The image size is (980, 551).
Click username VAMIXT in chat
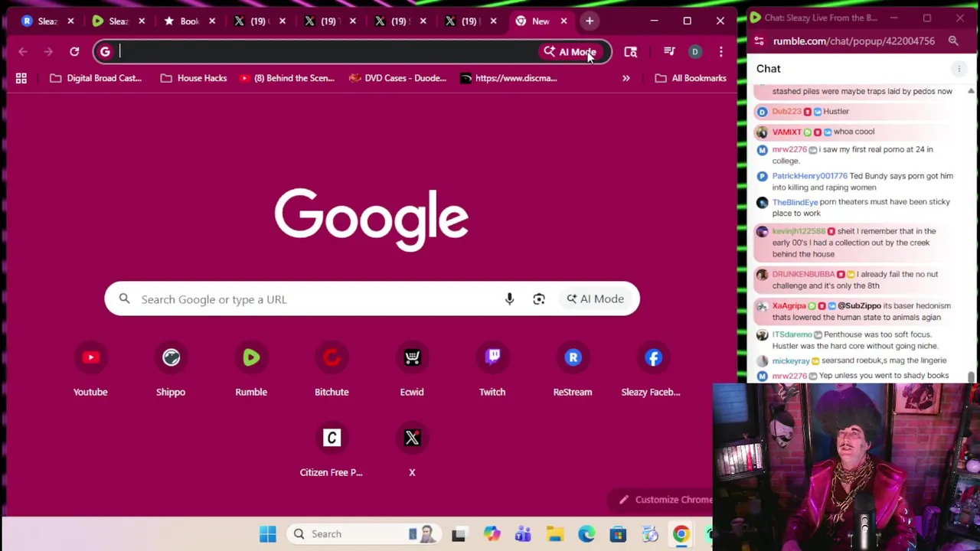786,132
